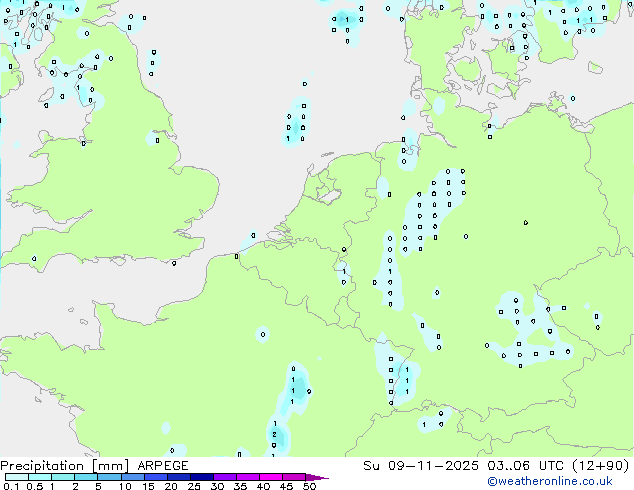Click the weatheronline.co.uk copyright link
The width and height of the screenshot is (634, 490).
[550, 481]
